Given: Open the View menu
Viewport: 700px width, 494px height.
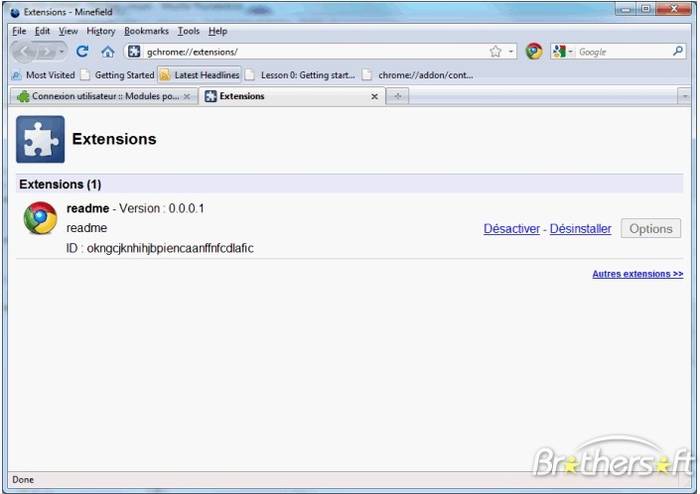Looking at the screenshot, I should 68,31.
